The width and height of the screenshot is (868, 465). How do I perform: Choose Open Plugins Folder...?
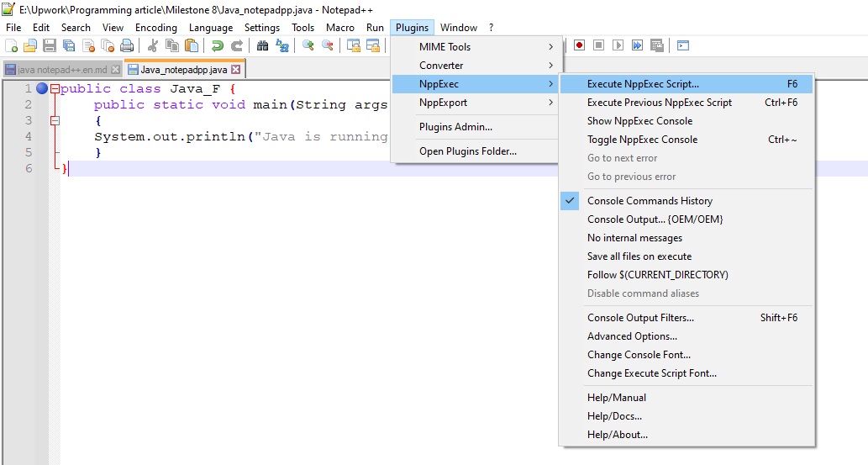click(x=475, y=151)
